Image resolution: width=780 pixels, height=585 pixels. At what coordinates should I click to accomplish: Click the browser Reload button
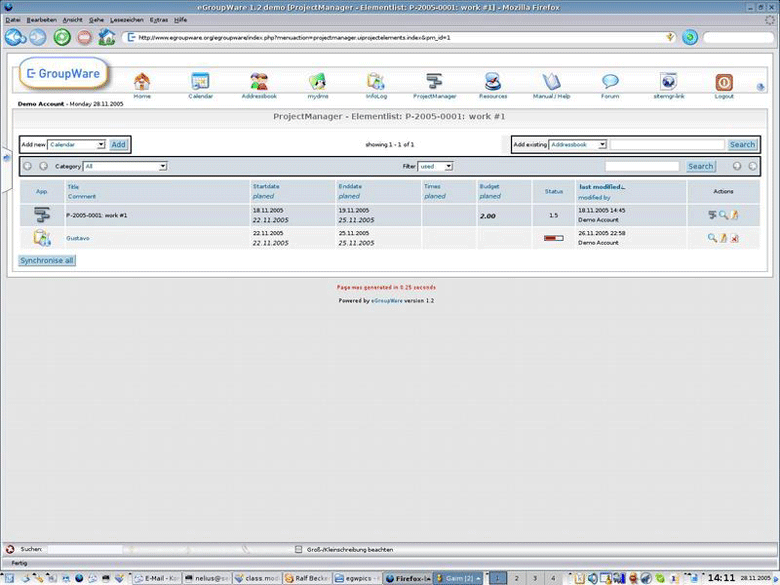(x=62, y=37)
